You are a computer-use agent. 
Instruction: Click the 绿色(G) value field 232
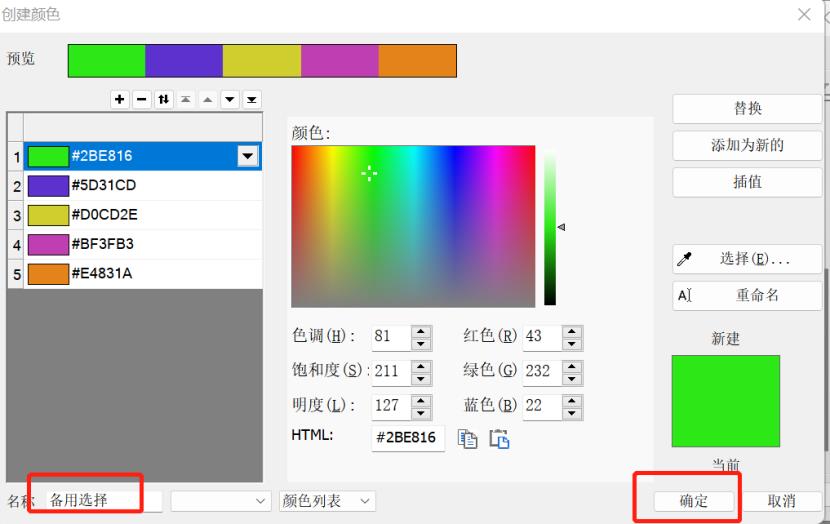pos(542,372)
